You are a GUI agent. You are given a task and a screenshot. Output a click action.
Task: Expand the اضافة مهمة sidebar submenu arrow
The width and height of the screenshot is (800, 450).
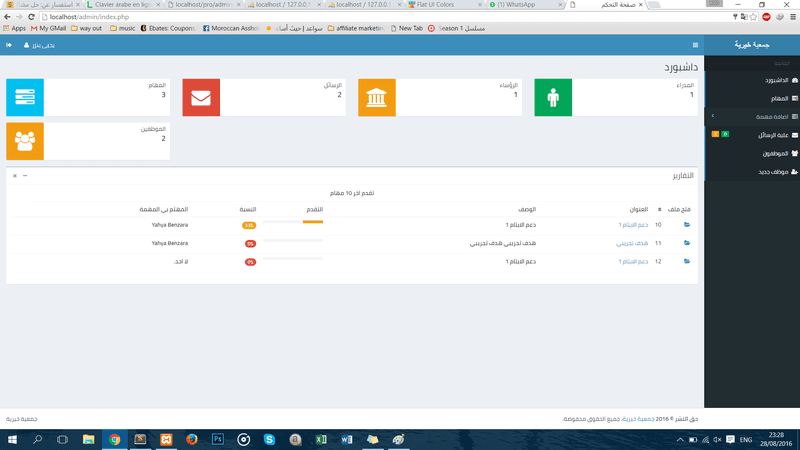[713, 116]
